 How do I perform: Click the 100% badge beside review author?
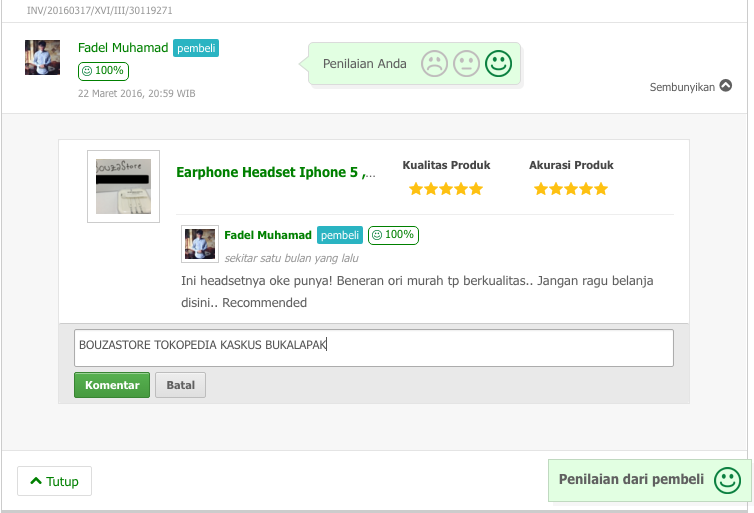[x=393, y=235]
